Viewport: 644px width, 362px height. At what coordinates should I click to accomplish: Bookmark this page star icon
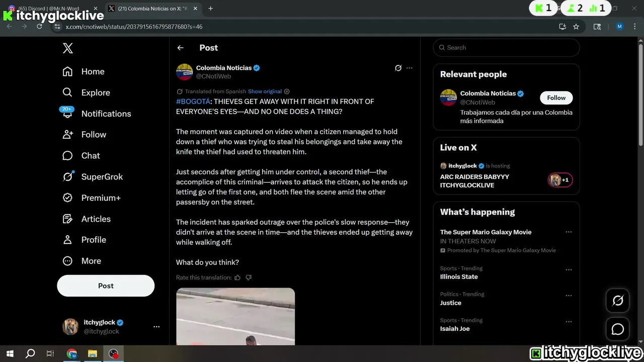pos(576,27)
